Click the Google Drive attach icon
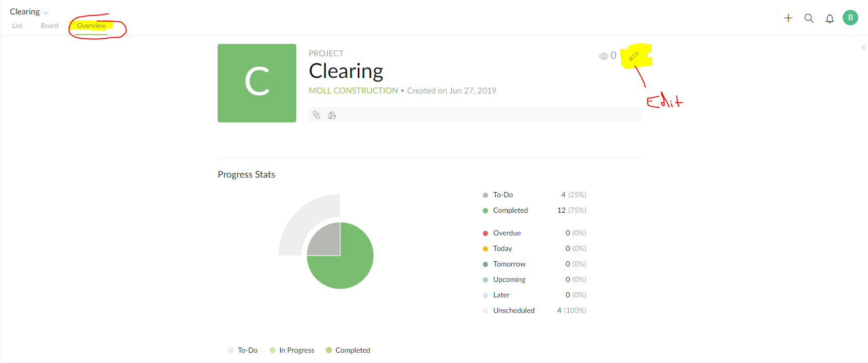This screenshot has height=363, width=868. tap(332, 115)
